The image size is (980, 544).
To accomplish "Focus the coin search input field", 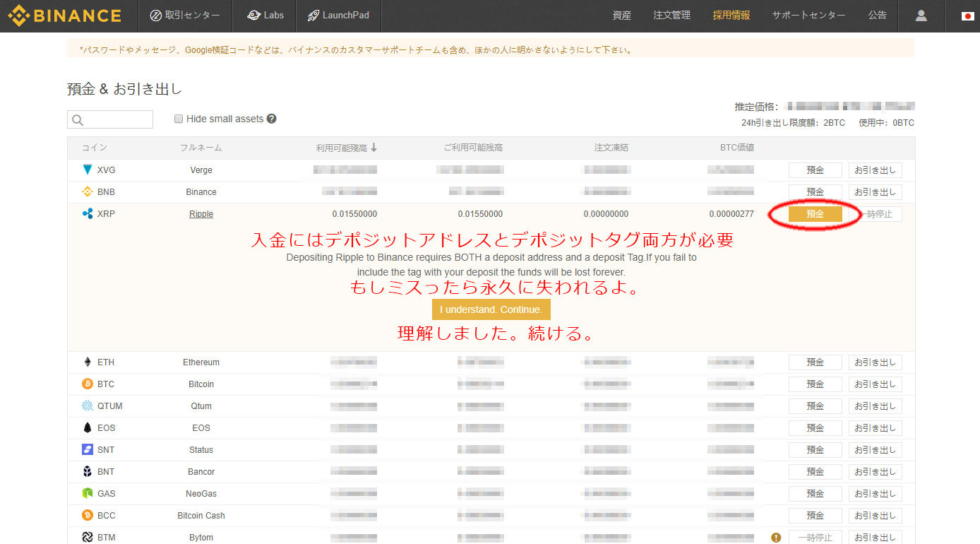I will click(110, 119).
